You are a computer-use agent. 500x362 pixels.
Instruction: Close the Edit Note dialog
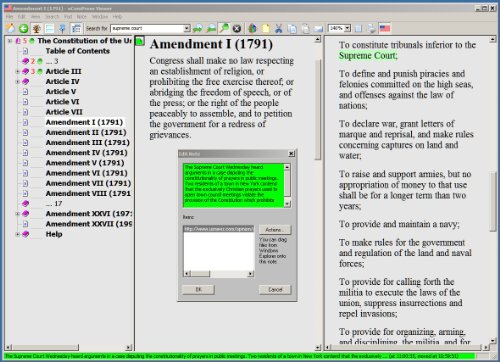pyautogui.click(x=291, y=153)
